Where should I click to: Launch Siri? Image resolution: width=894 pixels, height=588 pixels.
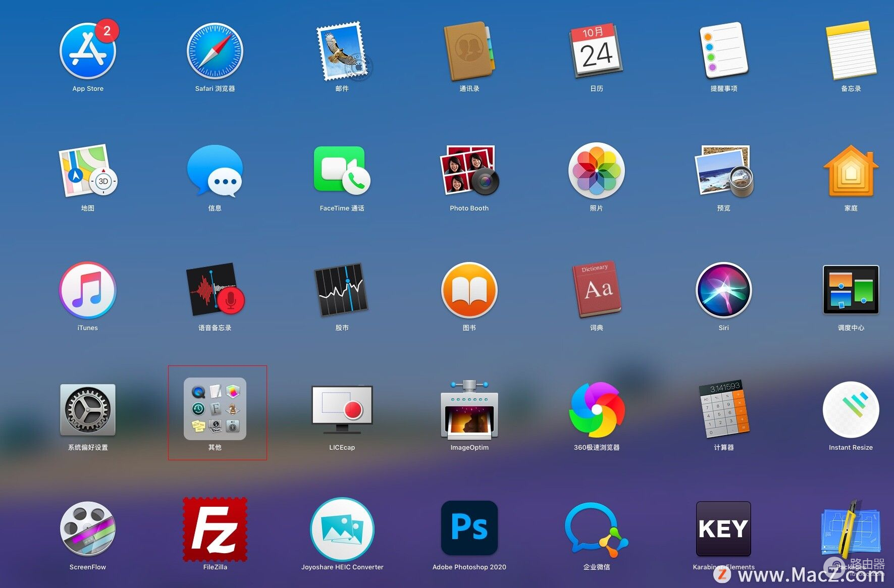[724, 290]
